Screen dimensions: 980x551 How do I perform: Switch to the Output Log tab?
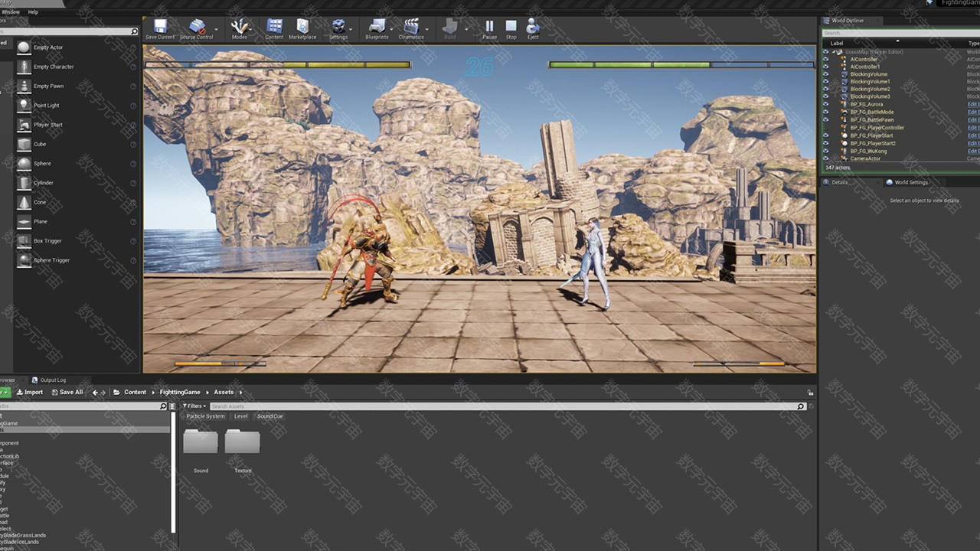(53, 380)
